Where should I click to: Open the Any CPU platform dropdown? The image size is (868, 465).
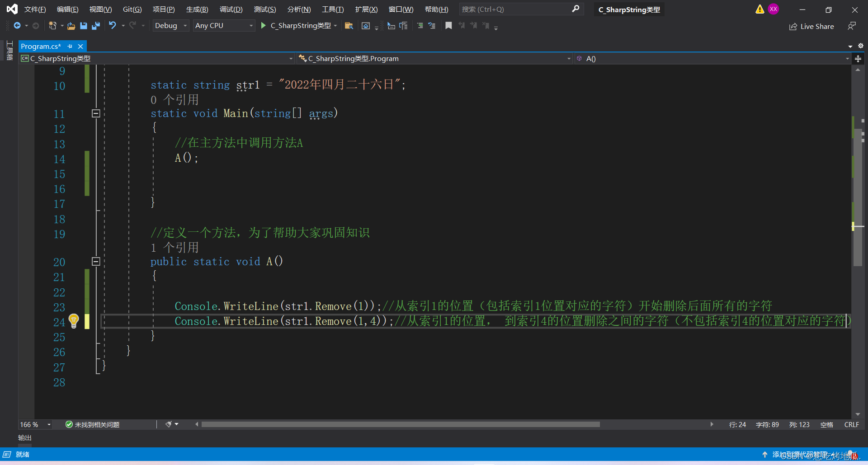[224, 26]
